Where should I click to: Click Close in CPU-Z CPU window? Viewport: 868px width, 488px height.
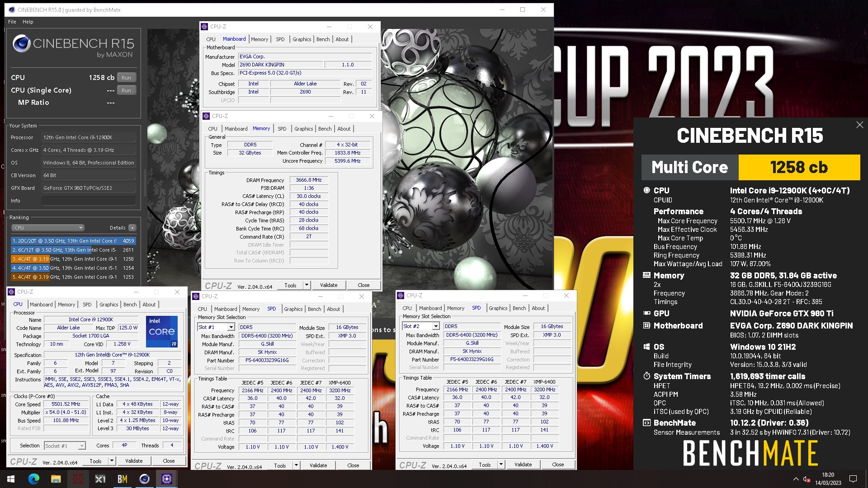tap(169, 461)
